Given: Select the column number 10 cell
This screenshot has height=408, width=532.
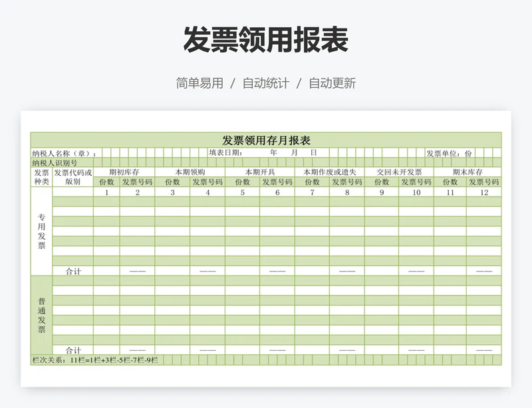Looking at the screenshot, I should click(416, 192).
